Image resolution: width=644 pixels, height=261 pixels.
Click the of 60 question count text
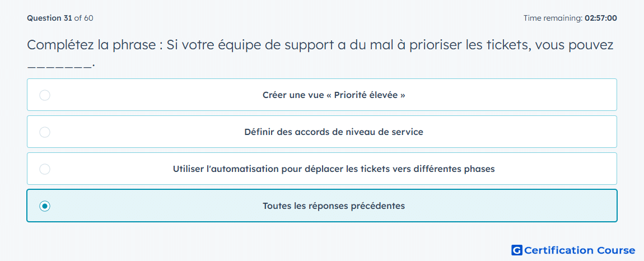(83, 18)
